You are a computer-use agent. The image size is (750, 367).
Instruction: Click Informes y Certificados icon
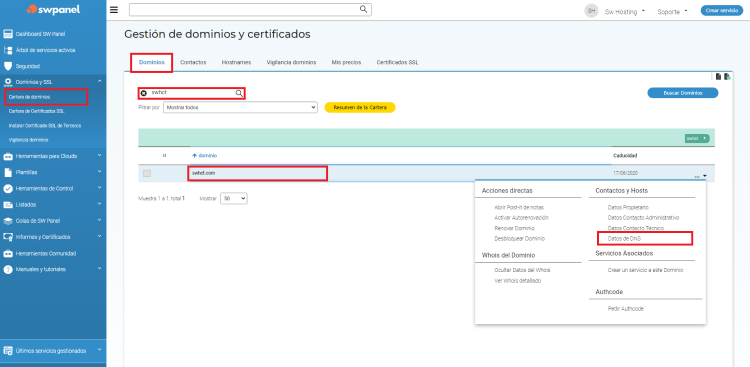[8, 237]
